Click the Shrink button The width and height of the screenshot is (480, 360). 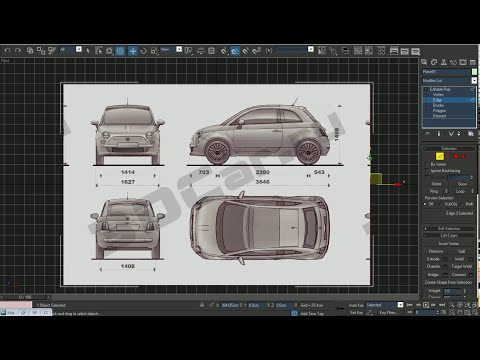coord(436,184)
